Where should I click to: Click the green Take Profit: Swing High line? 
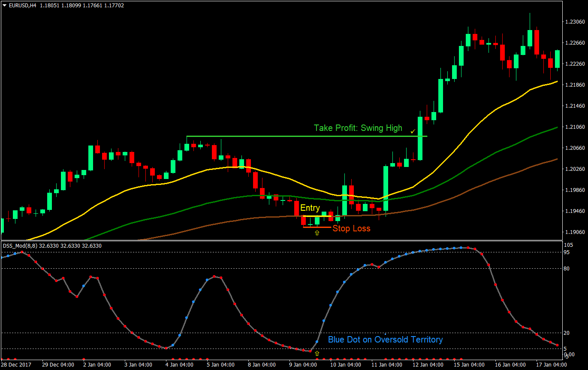[x=300, y=136]
